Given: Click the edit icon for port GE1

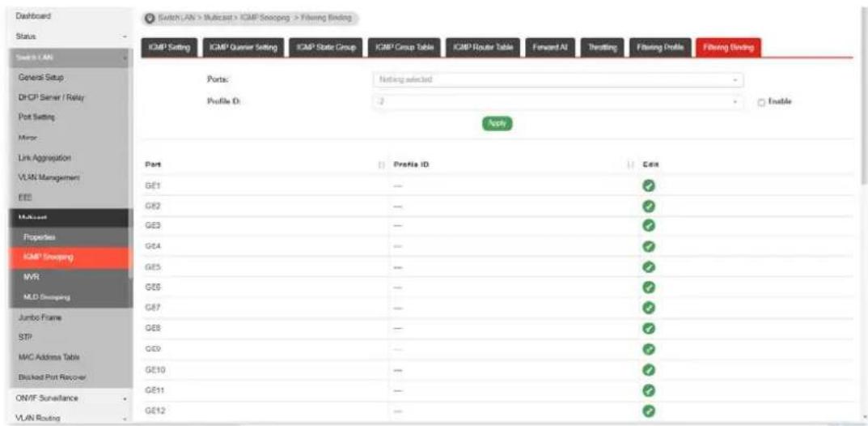Looking at the screenshot, I should coord(648,186).
